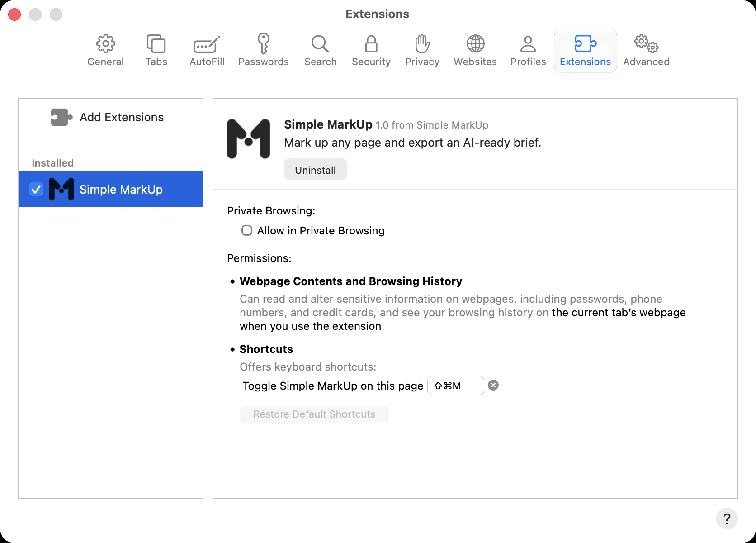Click the Installed section label

pyautogui.click(x=52, y=163)
